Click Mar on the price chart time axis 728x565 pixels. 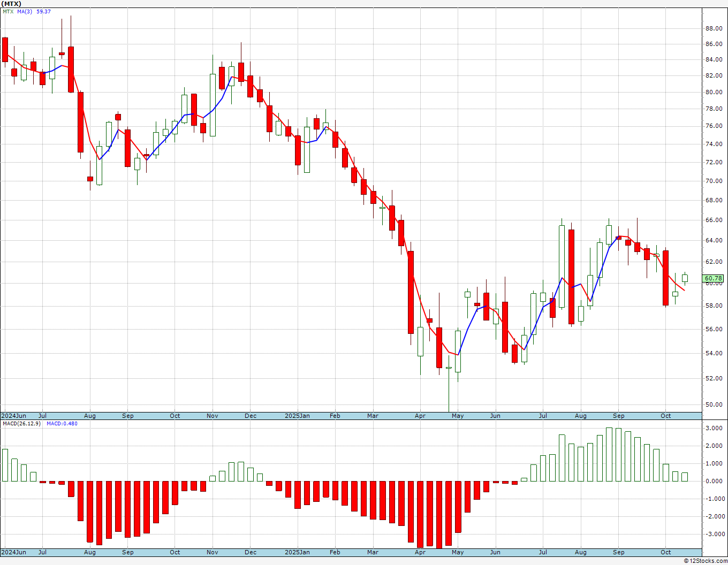pyautogui.click(x=373, y=416)
